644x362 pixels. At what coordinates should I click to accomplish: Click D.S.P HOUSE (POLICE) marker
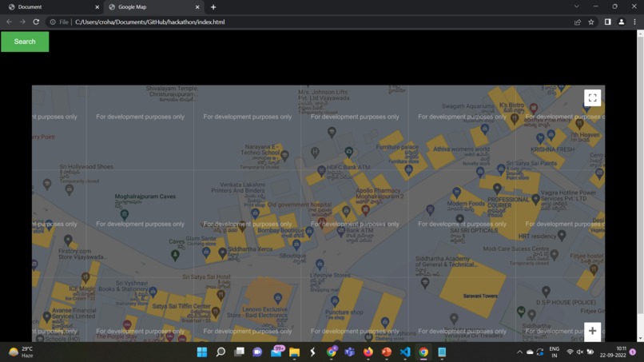[546, 292]
